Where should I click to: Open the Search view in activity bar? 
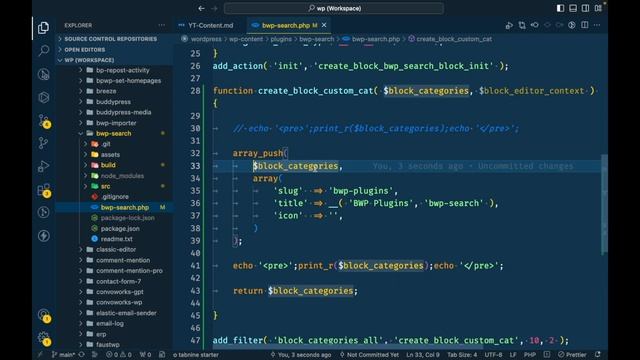(43, 51)
